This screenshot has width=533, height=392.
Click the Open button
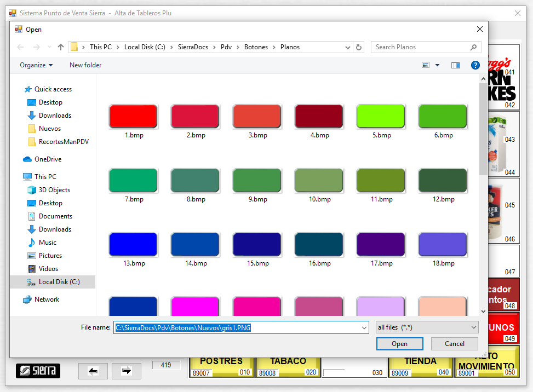click(399, 344)
